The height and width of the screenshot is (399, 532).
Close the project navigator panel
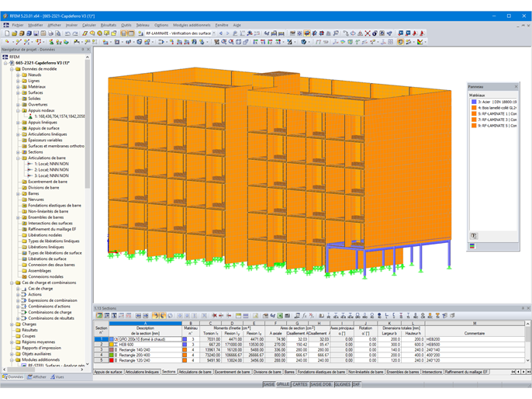point(88,50)
